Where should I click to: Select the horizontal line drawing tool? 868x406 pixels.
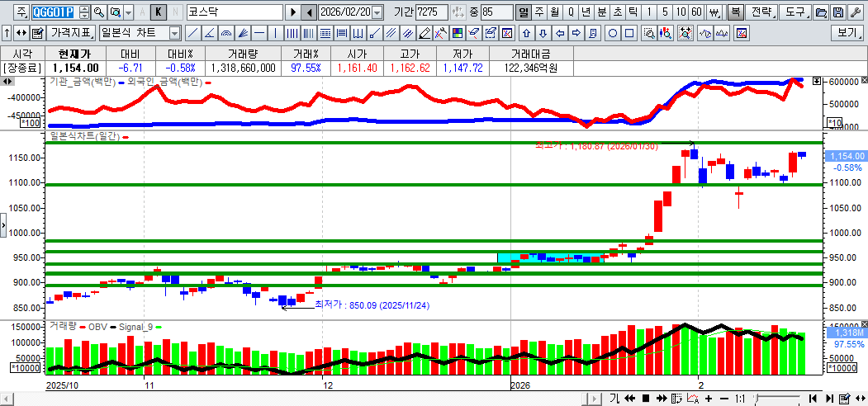tap(259, 33)
